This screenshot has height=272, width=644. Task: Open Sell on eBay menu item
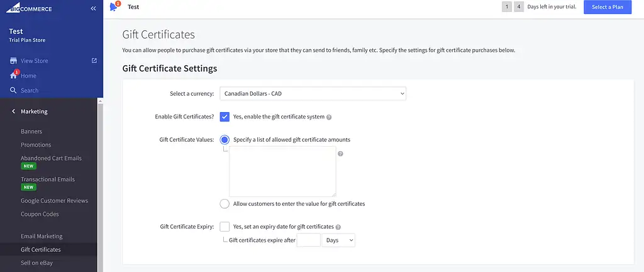pos(36,263)
